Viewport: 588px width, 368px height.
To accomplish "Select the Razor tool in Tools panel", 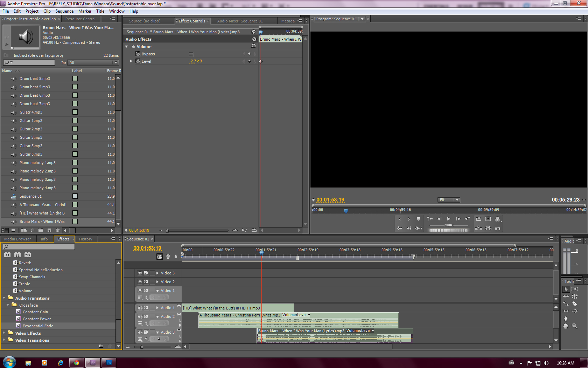I will tap(574, 304).
